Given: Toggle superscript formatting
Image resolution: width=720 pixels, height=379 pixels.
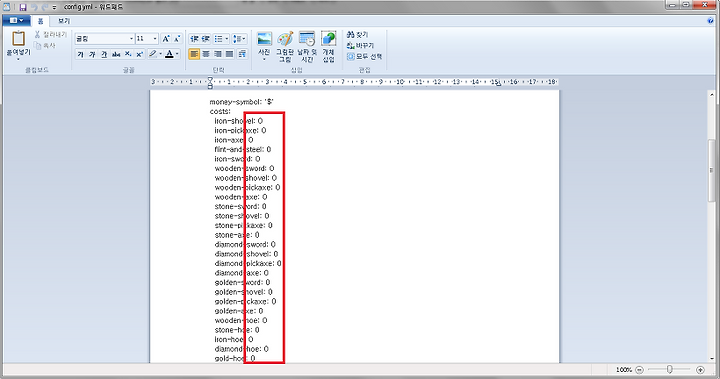Looking at the screenshot, I should (140, 54).
